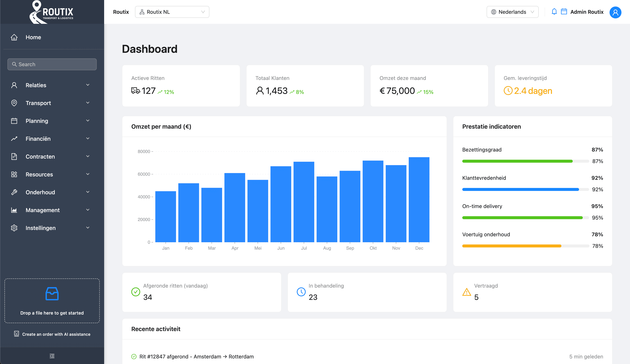Select the Transport location pin icon

14,103
